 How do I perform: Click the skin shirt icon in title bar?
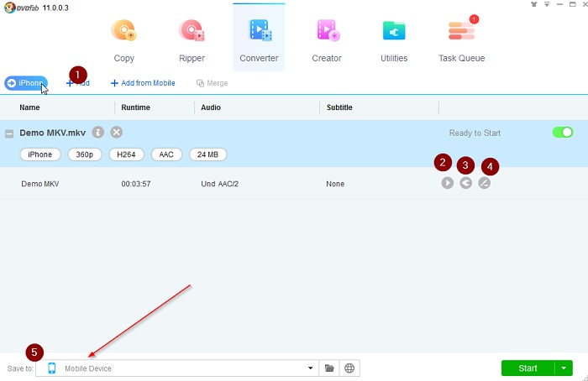pos(534,4)
